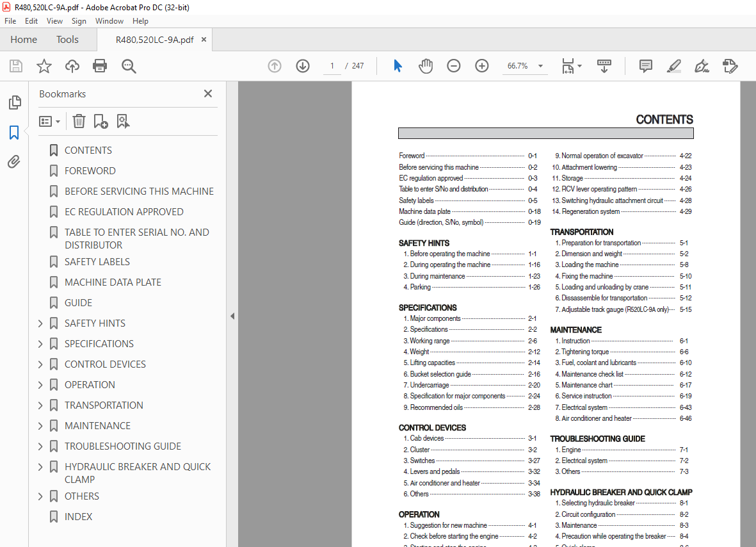Add a new bookmark icon
The width and height of the screenshot is (756, 547).
click(101, 121)
